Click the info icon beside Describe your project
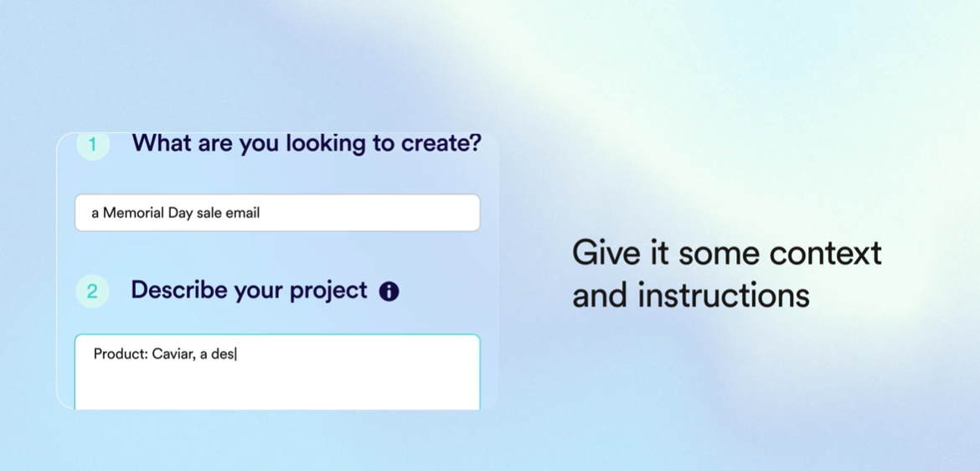 click(x=389, y=292)
